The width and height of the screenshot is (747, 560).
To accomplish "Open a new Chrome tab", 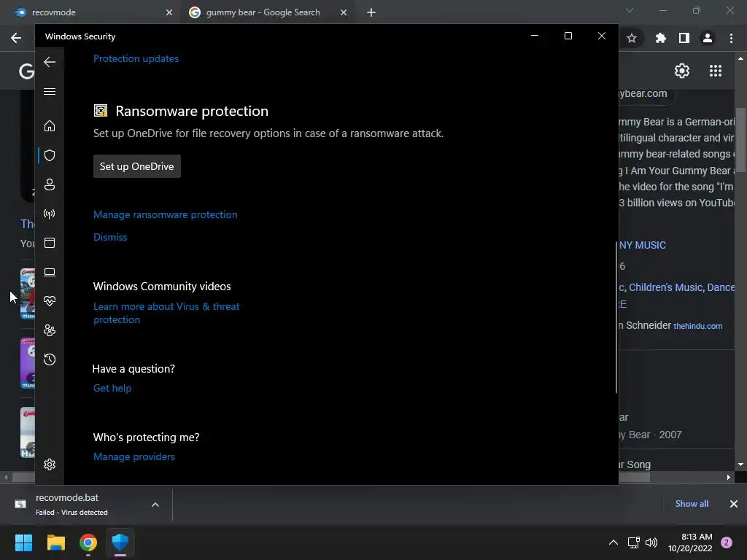I will 371,12.
